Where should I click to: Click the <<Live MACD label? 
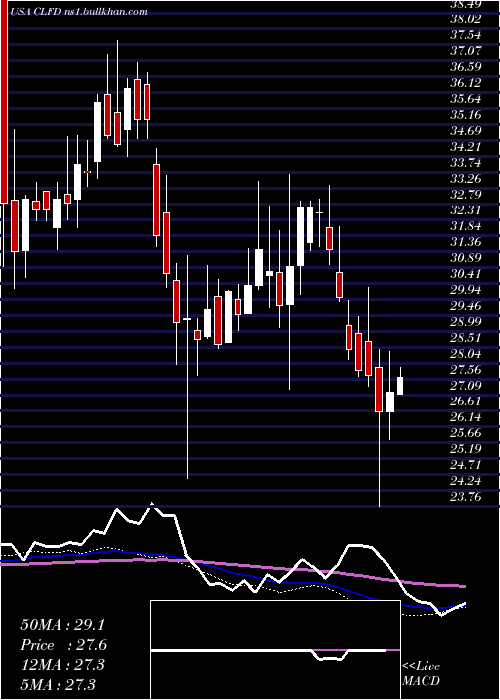(421, 674)
